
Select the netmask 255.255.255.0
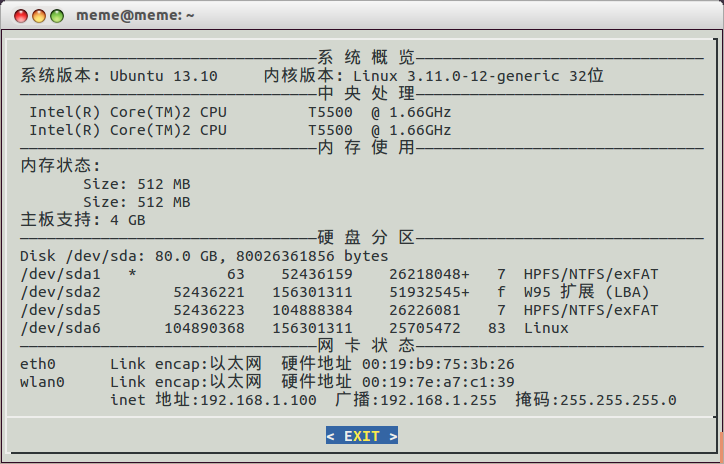pyautogui.click(x=619, y=400)
